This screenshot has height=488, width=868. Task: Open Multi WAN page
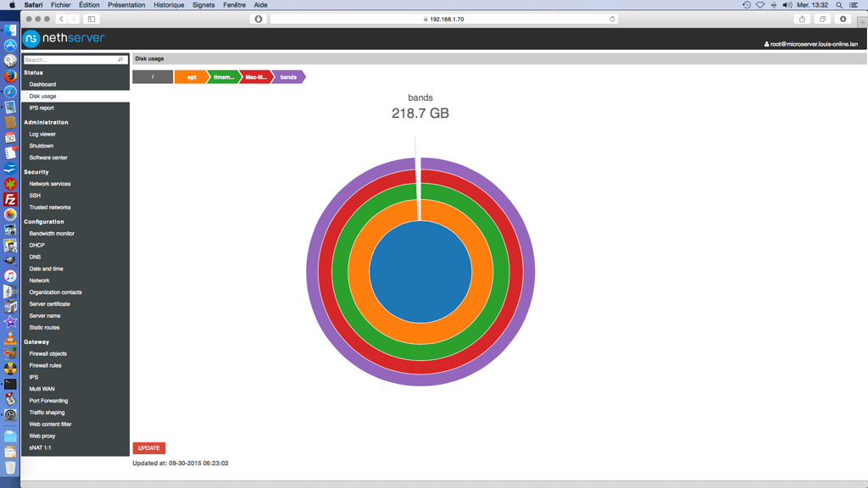[x=42, y=389]
